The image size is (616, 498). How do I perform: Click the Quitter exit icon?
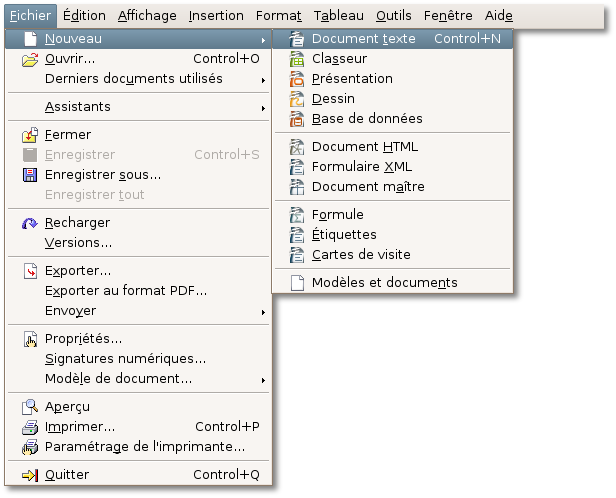[x=30, y=475]
